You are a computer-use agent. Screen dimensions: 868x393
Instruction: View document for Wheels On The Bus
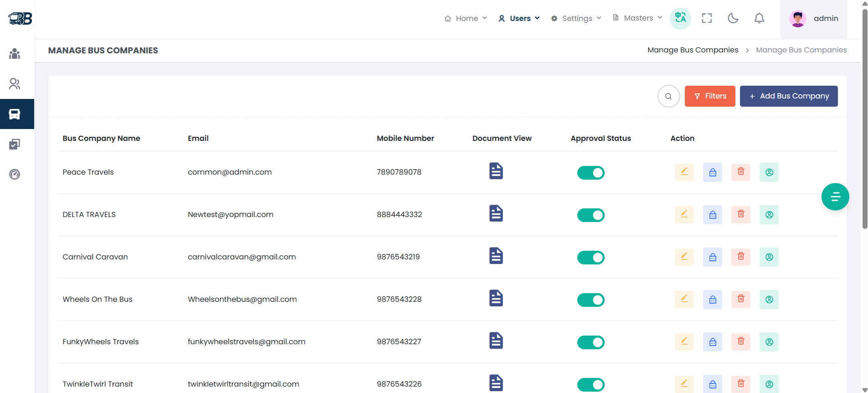tap(496, 298)
